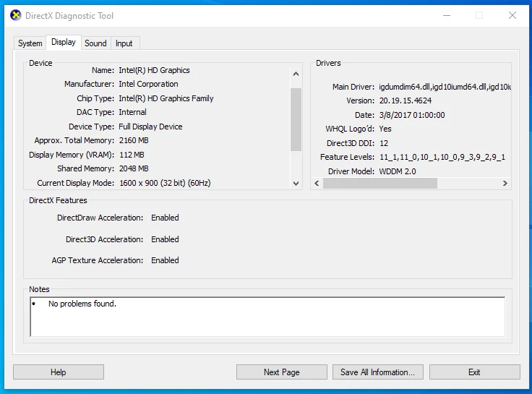Click driver date '3/8/2017 01:00:00'
The image size is (532, 394).
pos(412,115)
